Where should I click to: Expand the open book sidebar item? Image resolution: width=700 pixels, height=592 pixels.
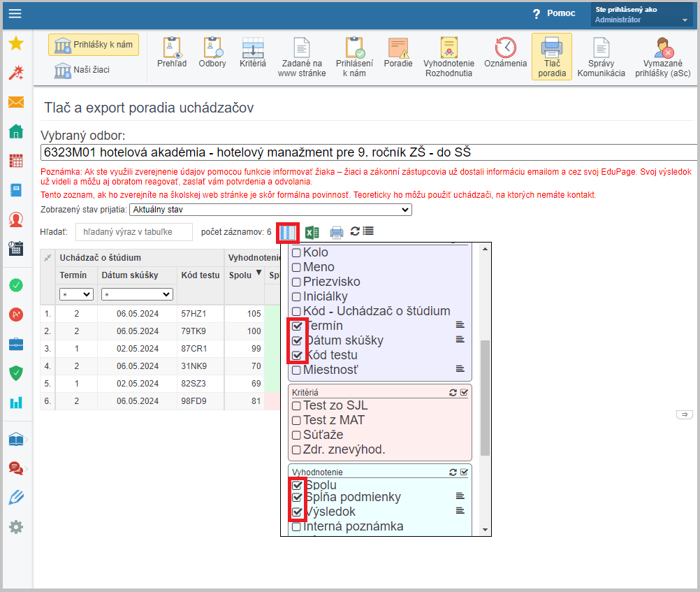[x=16, y=440]
